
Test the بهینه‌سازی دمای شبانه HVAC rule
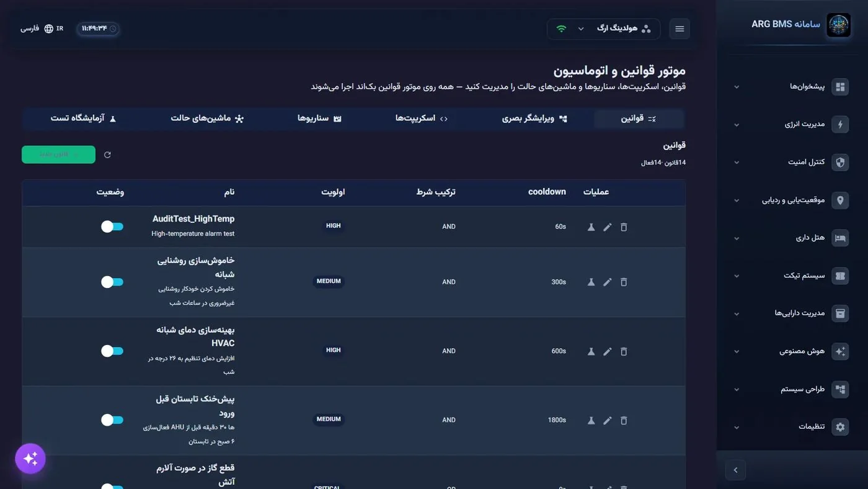tap(591, 351)
